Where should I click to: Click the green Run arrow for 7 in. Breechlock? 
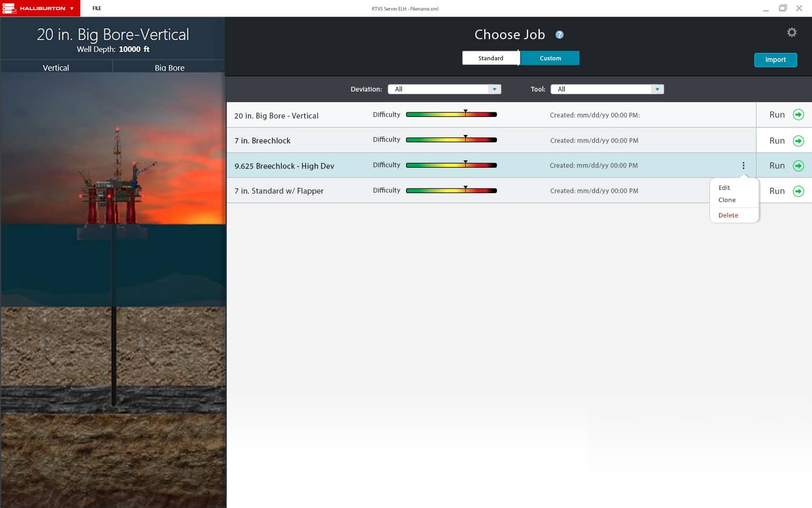pos(798,141)
